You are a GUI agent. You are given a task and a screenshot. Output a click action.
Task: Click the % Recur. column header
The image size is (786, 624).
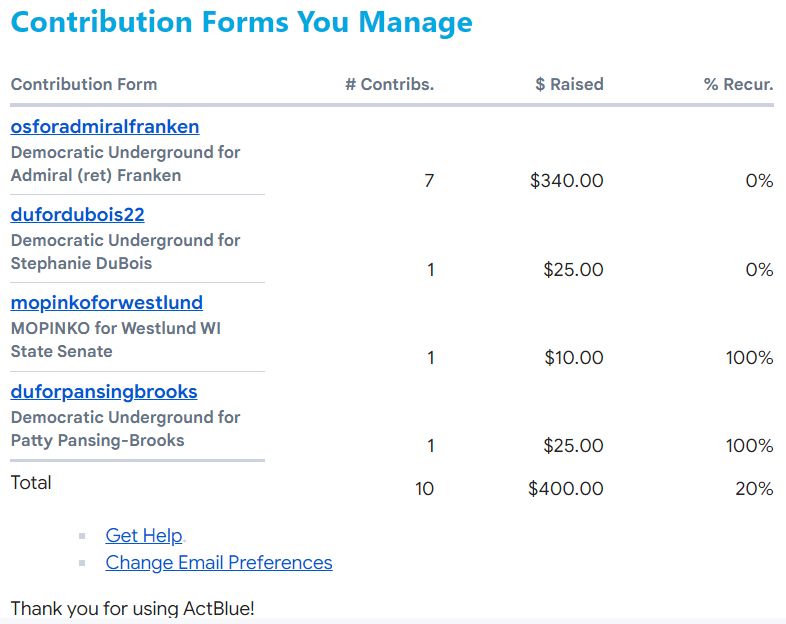(x=738, y=85)
